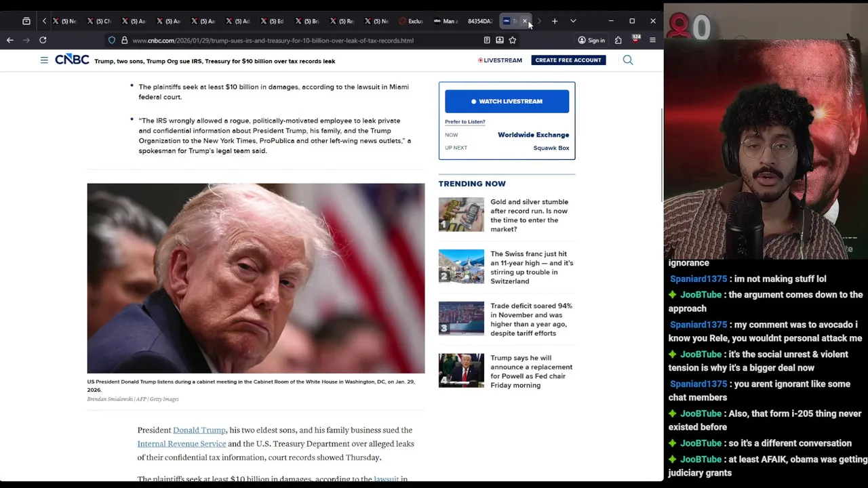Open the list all tabs chevron

573,21
